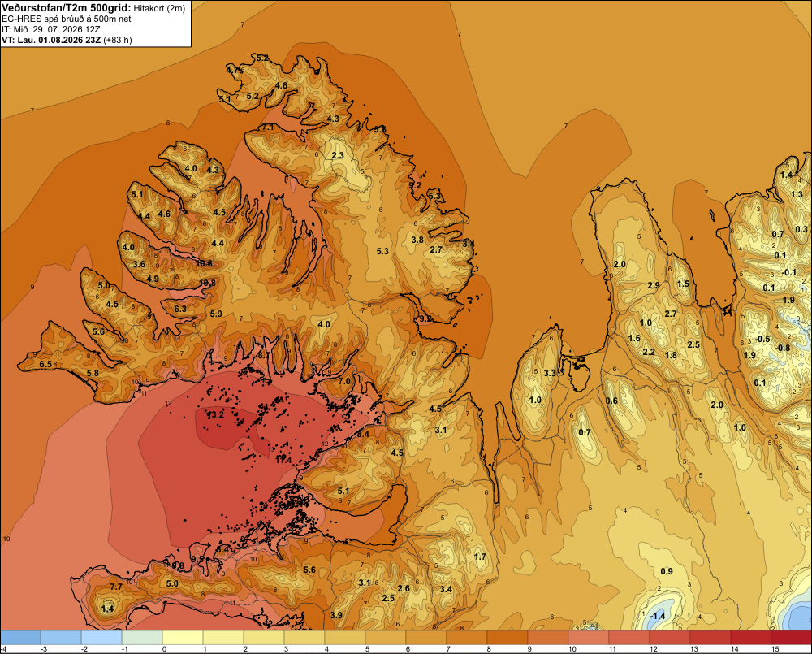Image resolution: width=812 pixels, height=654 pixels.
Task: Select the (+83 h) forecast offset text
Action: point(118,40)
